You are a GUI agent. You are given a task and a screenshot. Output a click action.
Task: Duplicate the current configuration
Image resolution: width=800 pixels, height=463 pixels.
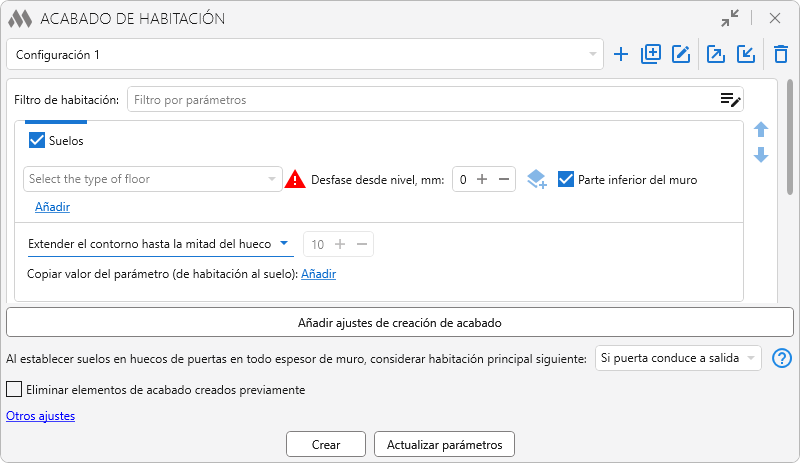pos(651,55)
